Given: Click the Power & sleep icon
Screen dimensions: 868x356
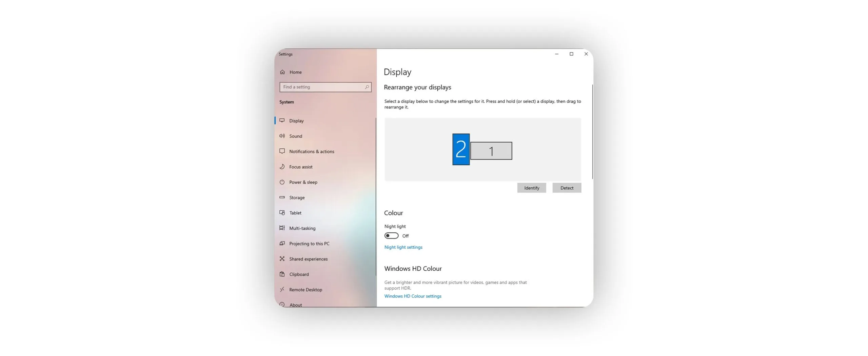Looking at the screenshot, I should tap(282, 182).
